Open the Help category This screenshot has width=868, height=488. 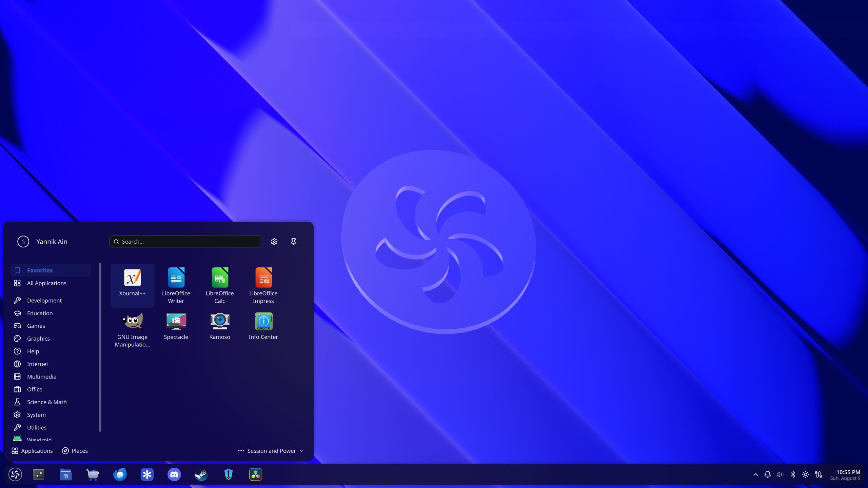click(51, 351)
